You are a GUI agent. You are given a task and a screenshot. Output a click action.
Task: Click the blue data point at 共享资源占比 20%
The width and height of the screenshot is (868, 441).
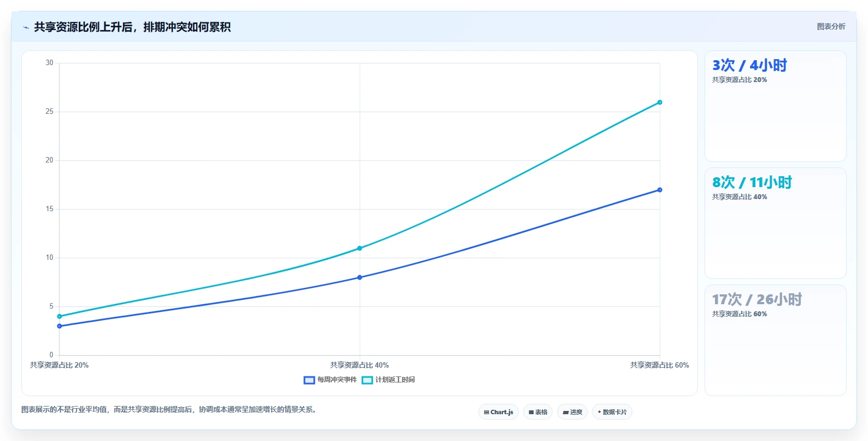[60, 326]
